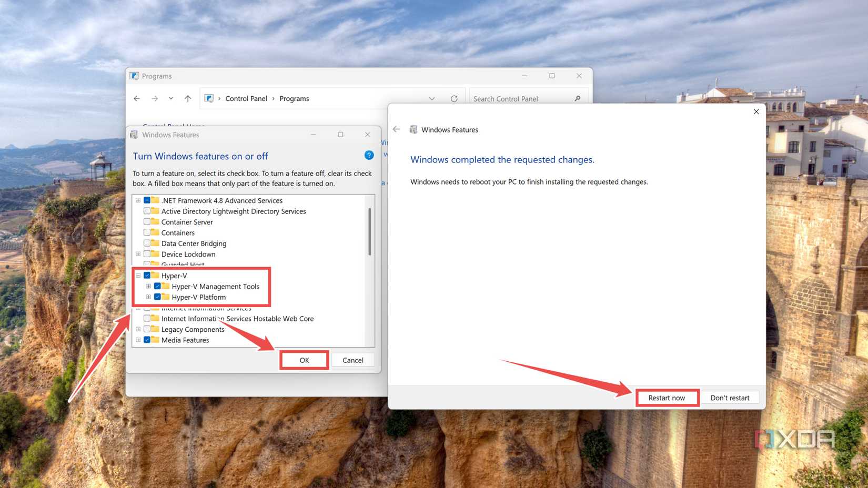Open the help question mark in Windows Features
Viewport: 868px width, 488px height.
coord(369,155)
